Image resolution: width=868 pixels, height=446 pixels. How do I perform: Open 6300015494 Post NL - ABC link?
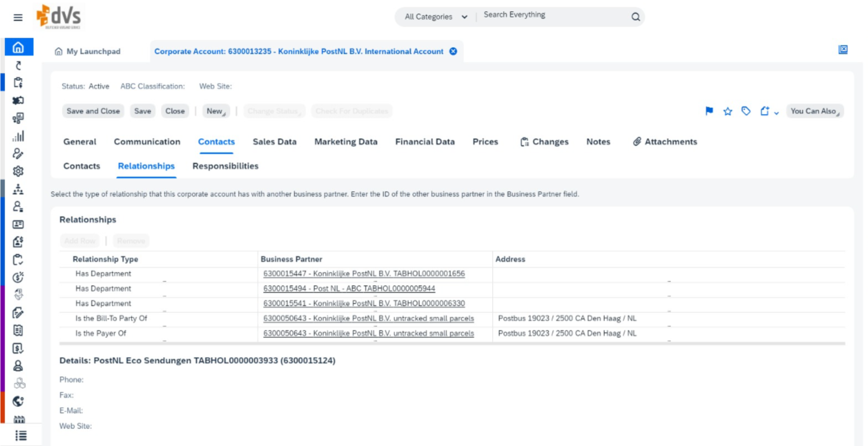(349, 289)
